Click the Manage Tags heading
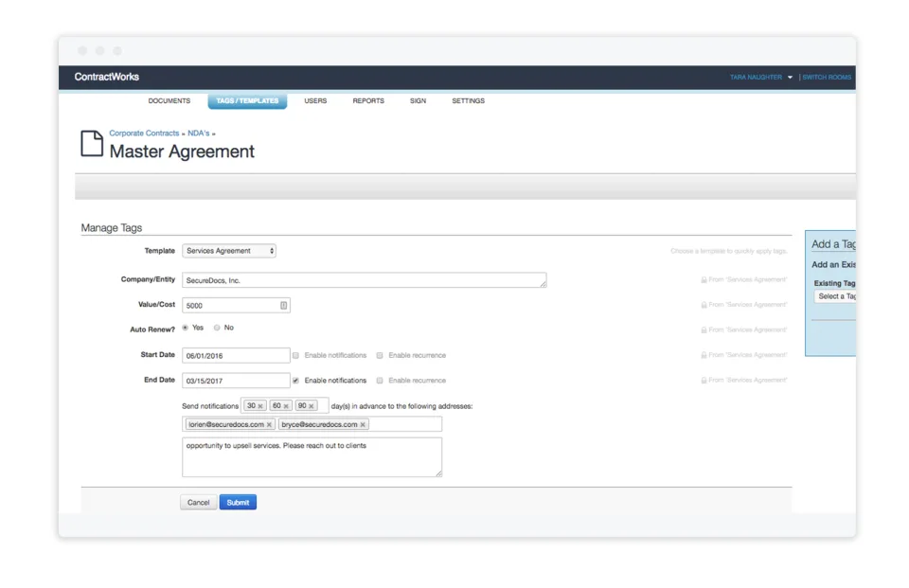 pos(112,228)
